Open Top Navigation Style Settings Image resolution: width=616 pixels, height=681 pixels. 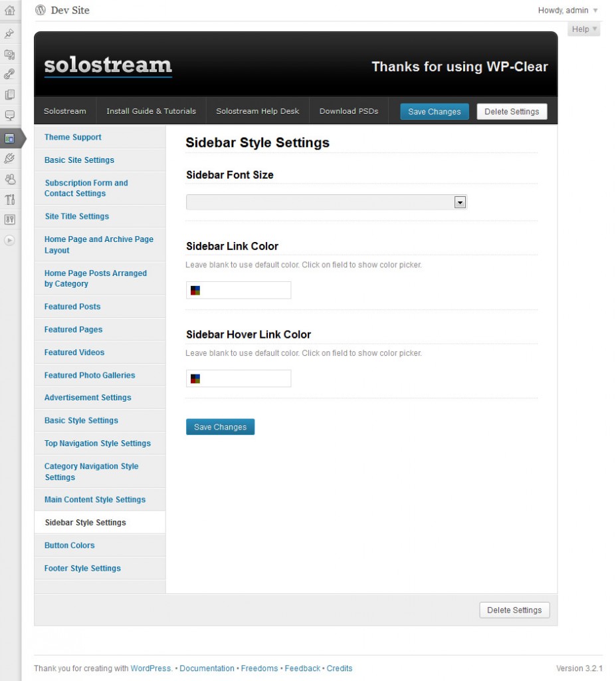pos(100,444)
